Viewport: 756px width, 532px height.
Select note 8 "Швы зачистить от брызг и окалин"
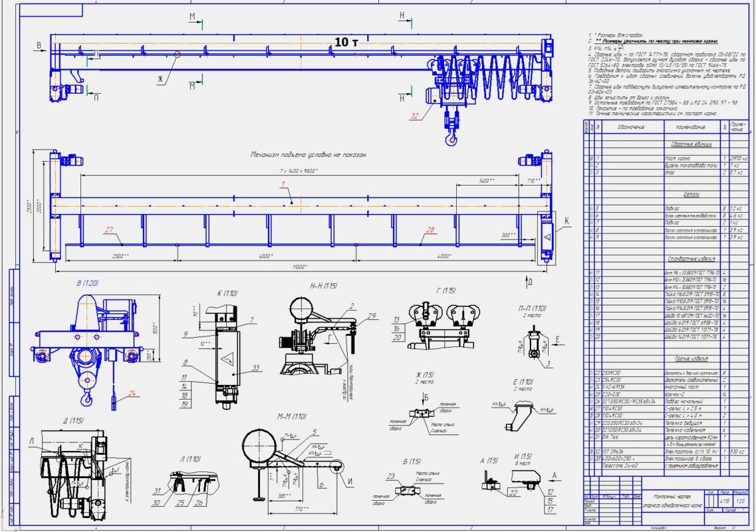click(x=628, y=97)
